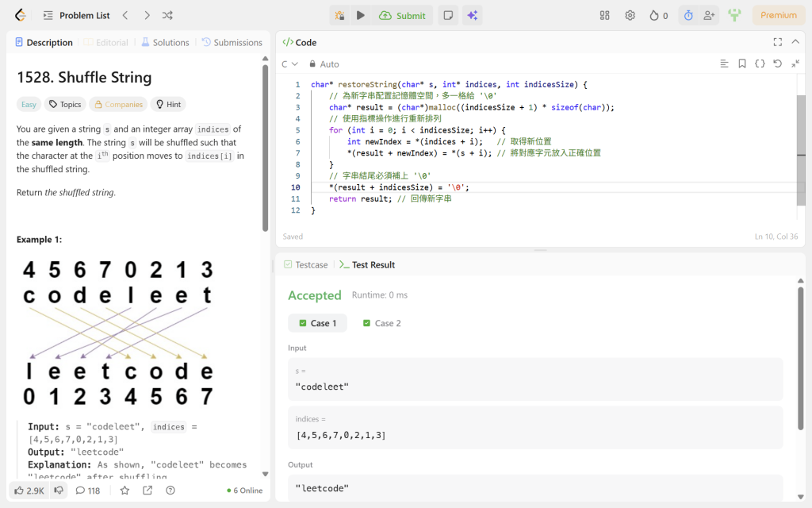Image resolution: width=812 pixels, height=508 pixels.
Task: View the streak fire counter
Action: click(659, 16)
